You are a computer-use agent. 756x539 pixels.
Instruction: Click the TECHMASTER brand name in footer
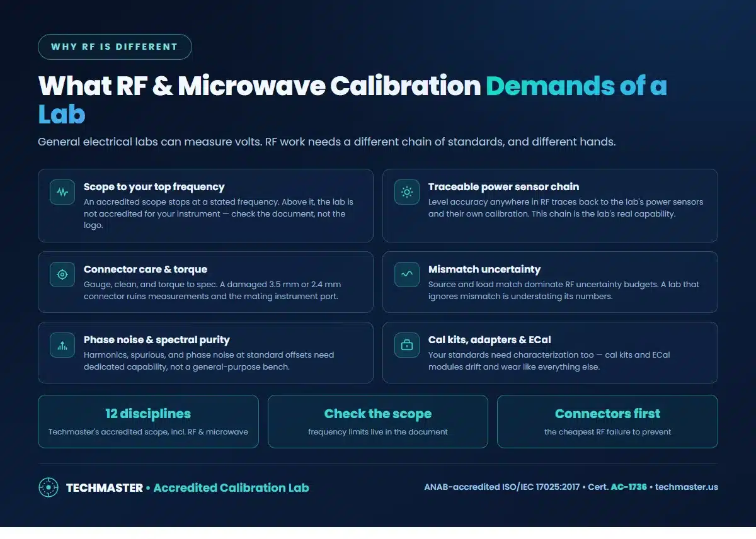105,487
